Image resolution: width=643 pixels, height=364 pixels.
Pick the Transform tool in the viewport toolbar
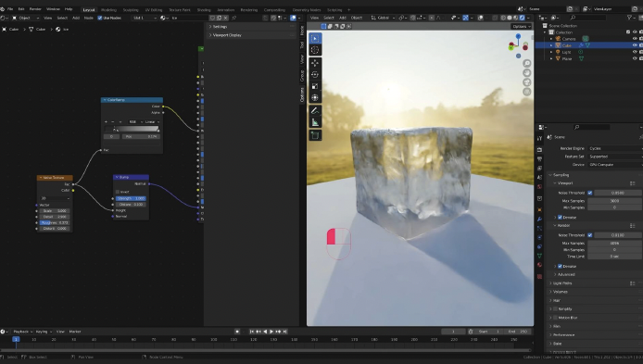(x=315, y=97)
